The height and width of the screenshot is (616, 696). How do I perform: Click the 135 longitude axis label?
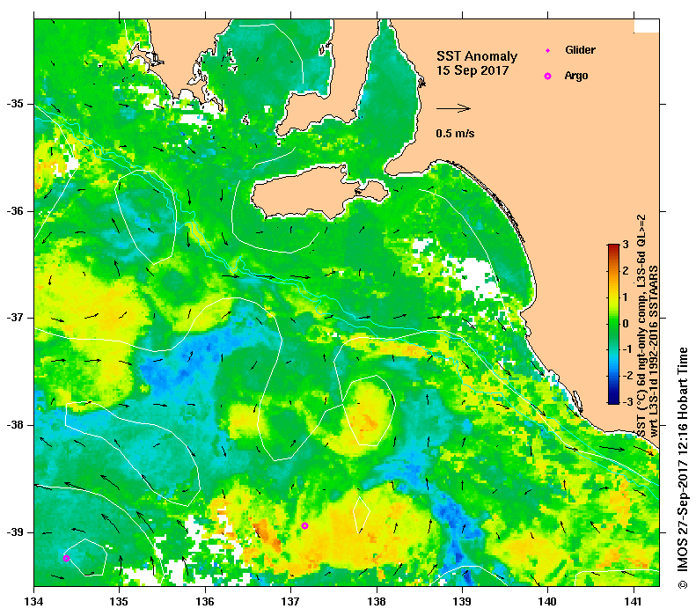[119, 602]
